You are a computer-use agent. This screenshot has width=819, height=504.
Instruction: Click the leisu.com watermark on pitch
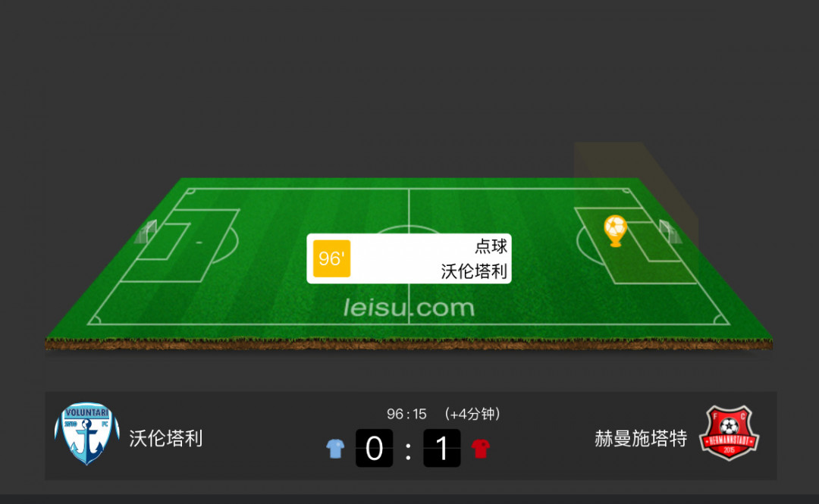pos(409,308)
